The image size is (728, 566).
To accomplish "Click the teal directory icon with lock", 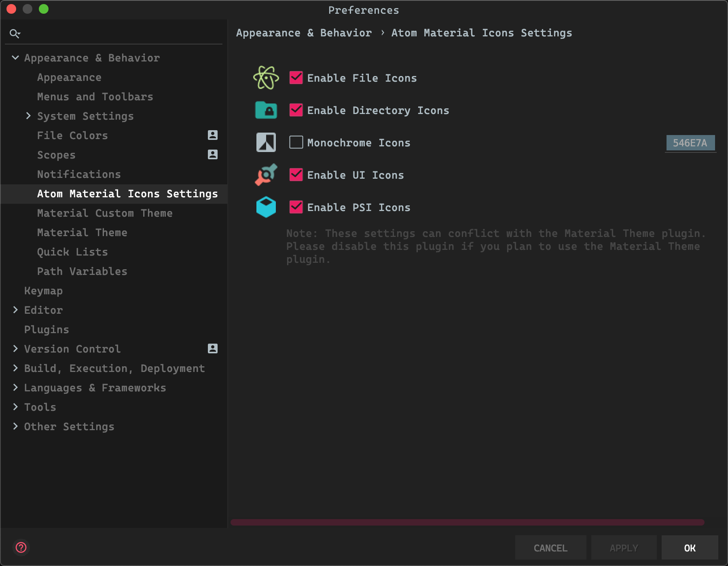I will [266, 110].
